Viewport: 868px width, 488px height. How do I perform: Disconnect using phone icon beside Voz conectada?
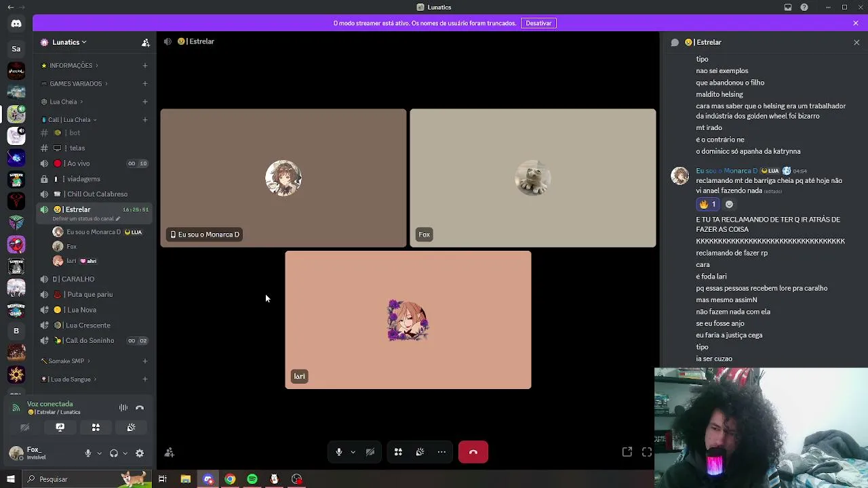140,407
